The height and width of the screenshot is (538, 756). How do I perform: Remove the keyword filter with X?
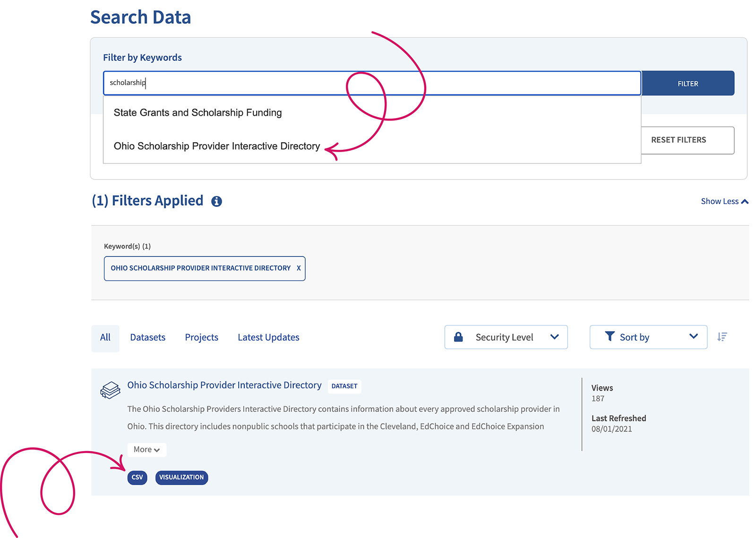[x=299, y=268]
